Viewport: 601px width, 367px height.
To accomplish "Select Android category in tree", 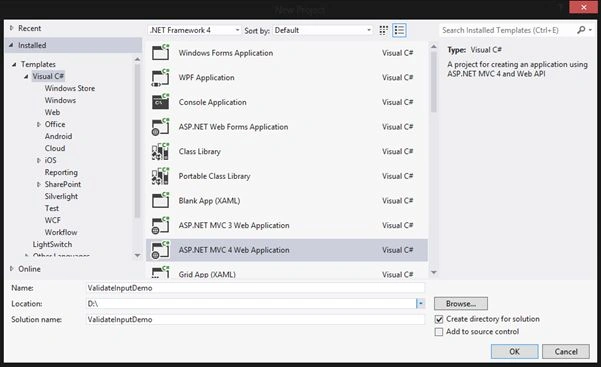I will [58, 136].
